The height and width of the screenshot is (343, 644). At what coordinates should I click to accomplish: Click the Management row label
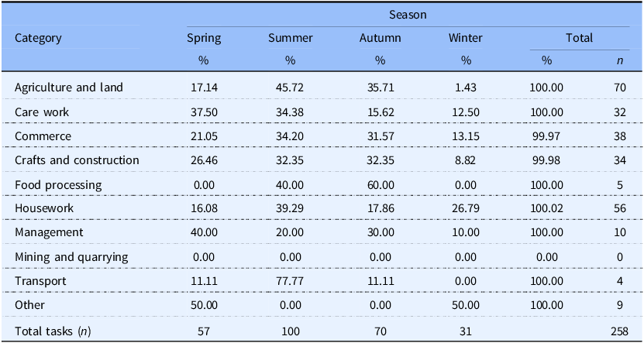(x=49, y=232)
